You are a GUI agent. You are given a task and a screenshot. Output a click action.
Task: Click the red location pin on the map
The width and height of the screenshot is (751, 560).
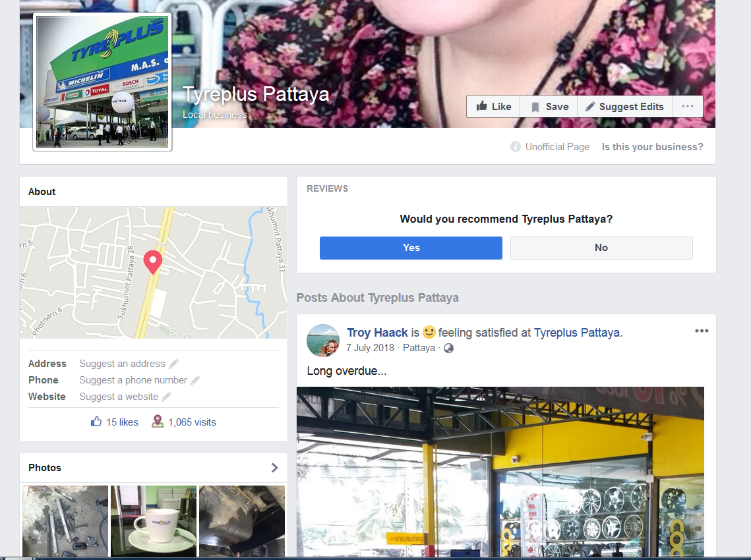click(x=153, y=262)
